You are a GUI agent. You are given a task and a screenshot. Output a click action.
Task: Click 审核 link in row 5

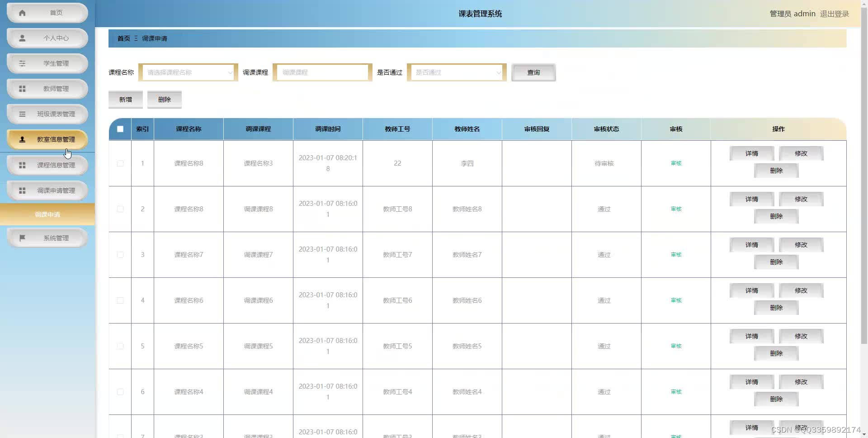[676, 346]
